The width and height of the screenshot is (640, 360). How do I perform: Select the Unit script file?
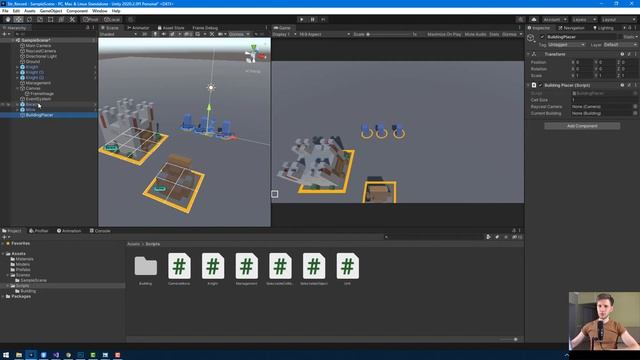click(347, 269)
